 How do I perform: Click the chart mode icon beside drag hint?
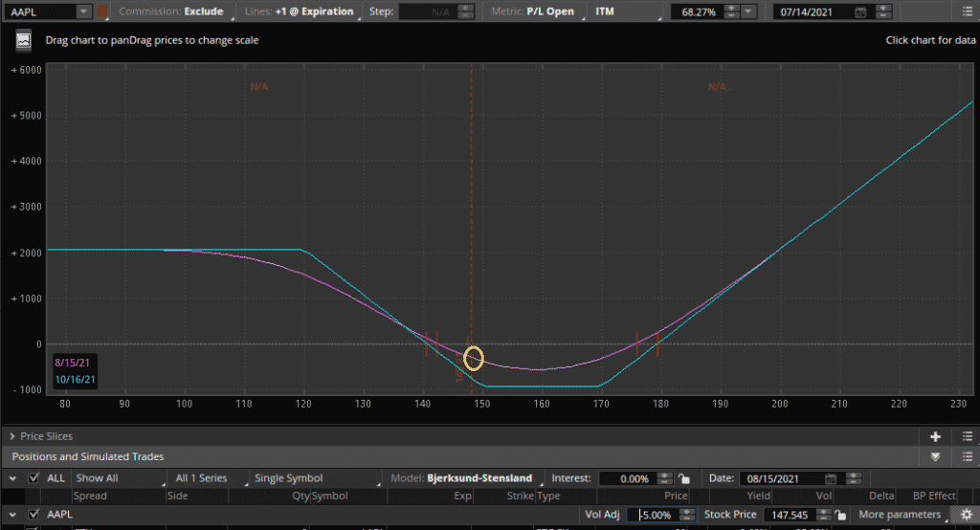pyautogui.click(x=22, y=41)
